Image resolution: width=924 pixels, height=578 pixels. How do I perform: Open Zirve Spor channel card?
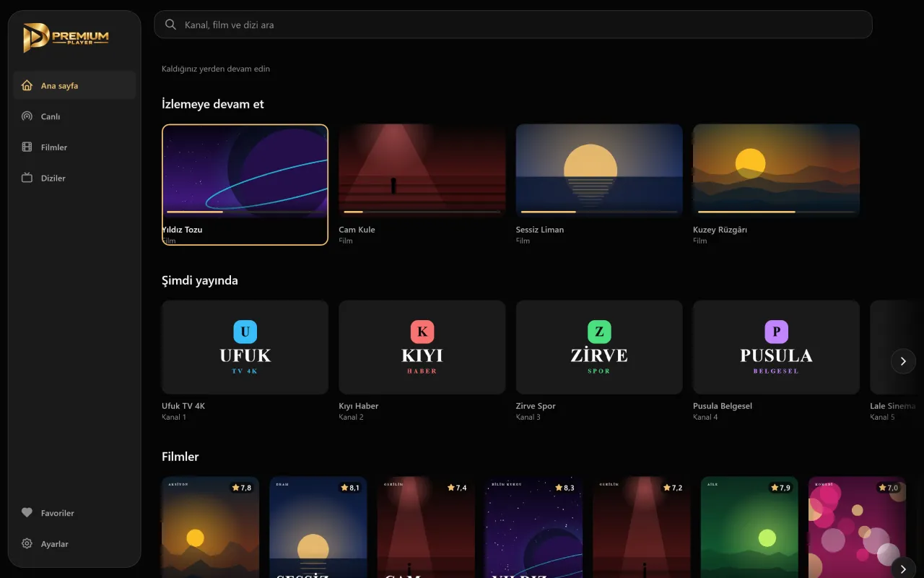[599, 348]
